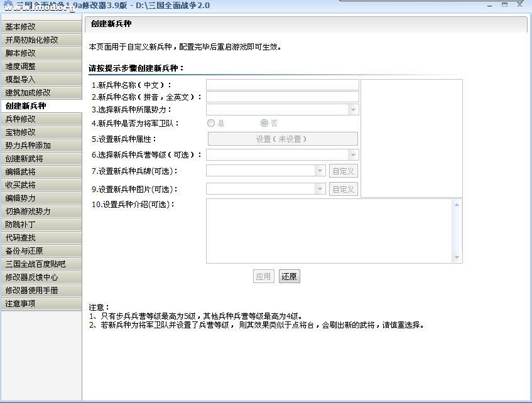532x403 pixels.
Task: Open 设置新兵种图片 dropdown
Action: [320, 189]
